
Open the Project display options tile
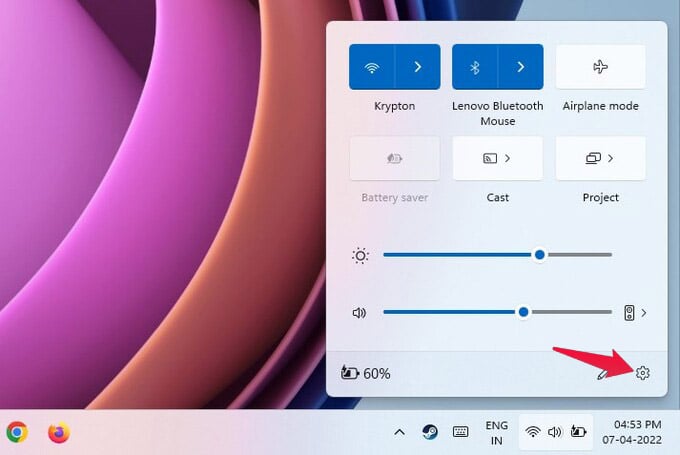click(x=601, y=158)
